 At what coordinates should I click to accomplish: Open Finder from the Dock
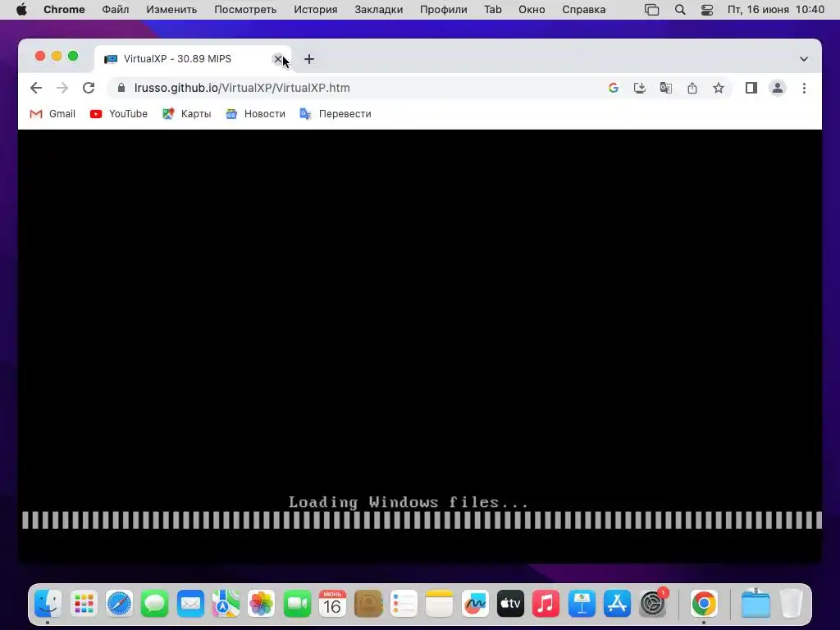48,604
